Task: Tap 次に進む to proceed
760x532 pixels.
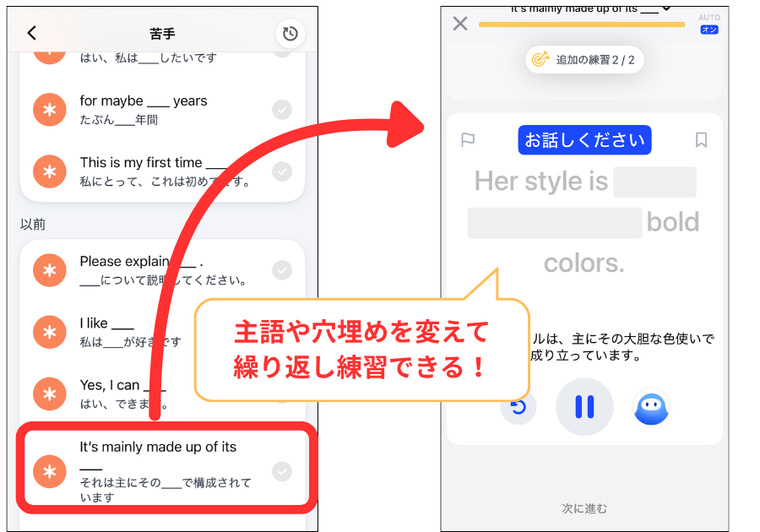Action: tap(584, 508)
